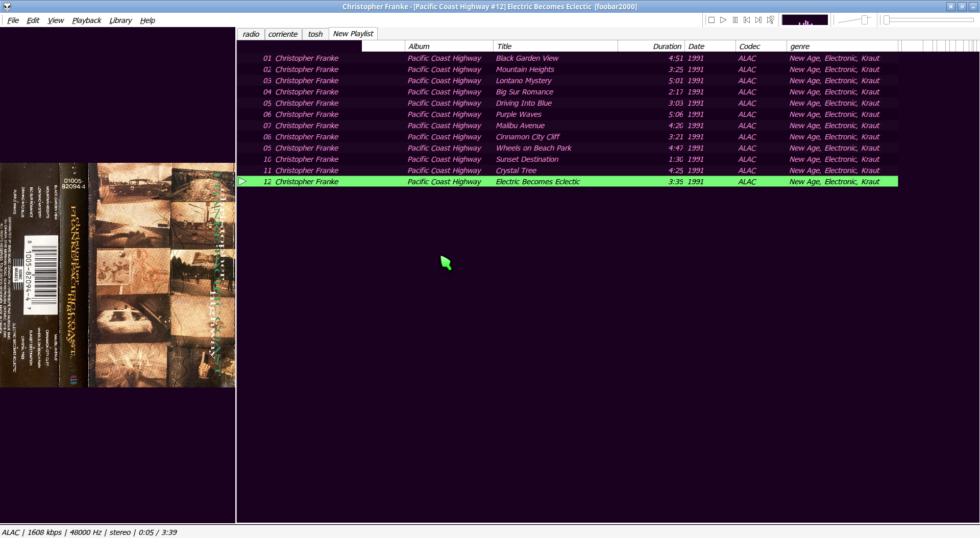Click status bar playback time '0:05 / 3:39'
The width and height of the screenshot is (980, 538).
158,532
